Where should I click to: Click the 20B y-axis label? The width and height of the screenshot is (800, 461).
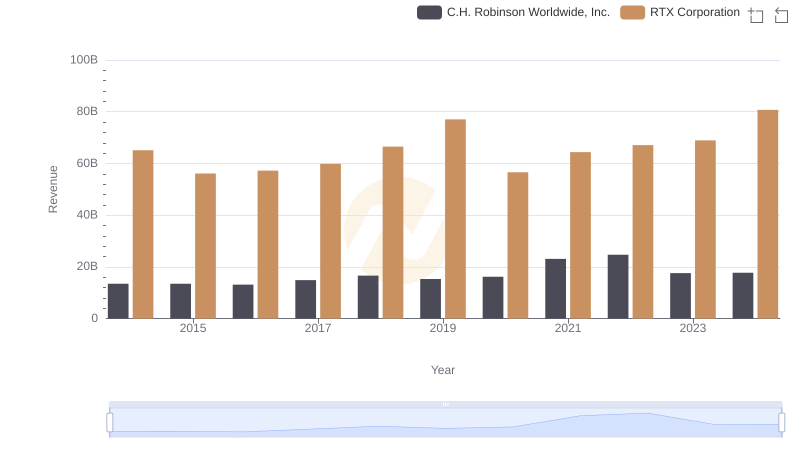[87, 266]
